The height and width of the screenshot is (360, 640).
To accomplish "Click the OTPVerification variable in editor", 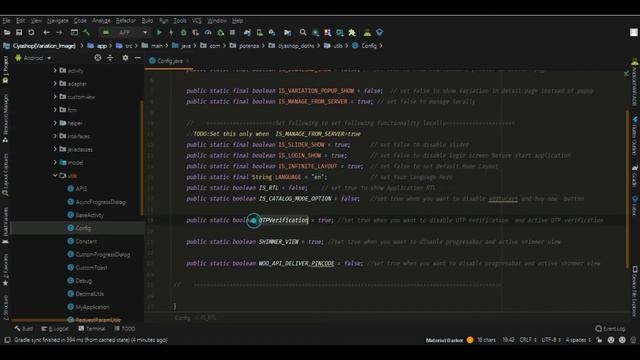I will click(283, 220).
